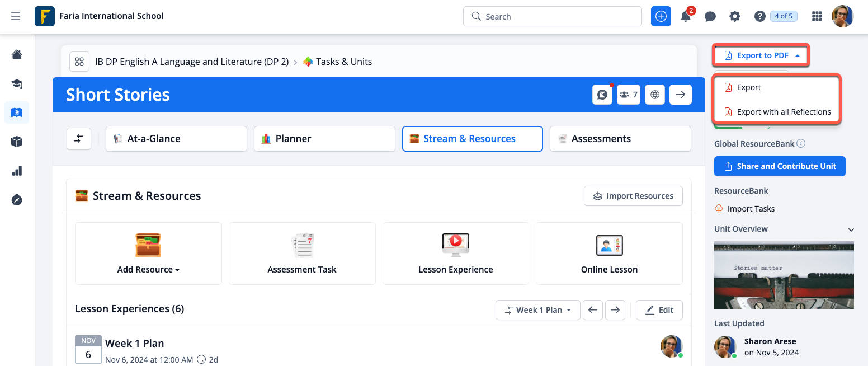Open the analytics bar chart sidebar icon

(x=17, y=171)
